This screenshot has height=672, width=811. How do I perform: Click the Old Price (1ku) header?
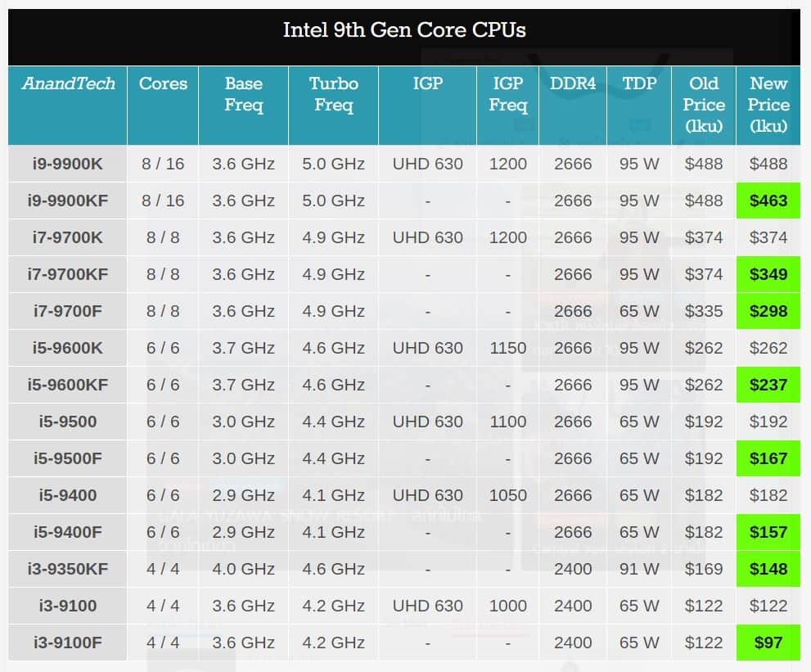[x=704, y=105]
